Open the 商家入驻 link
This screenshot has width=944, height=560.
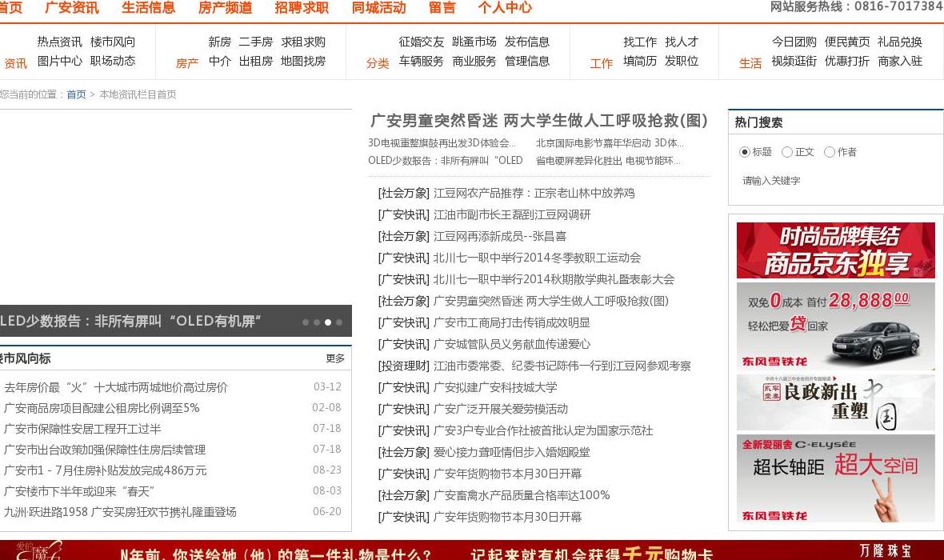[900, 62]
